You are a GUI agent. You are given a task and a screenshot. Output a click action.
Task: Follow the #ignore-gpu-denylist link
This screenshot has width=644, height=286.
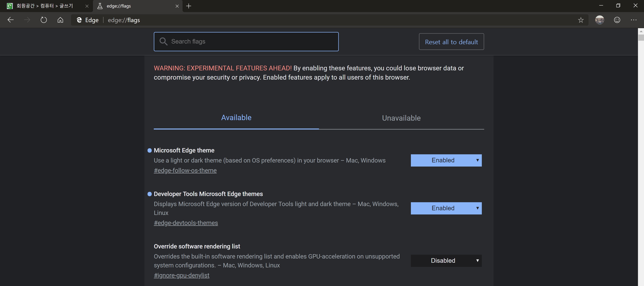point(181,275)
